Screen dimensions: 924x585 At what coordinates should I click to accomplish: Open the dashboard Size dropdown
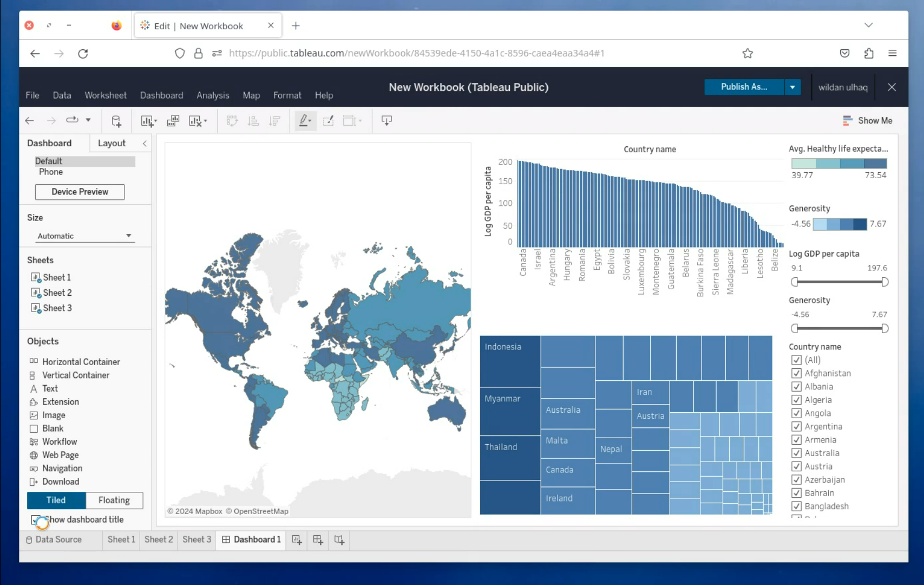pyautogui.click(x=84, y=236)
